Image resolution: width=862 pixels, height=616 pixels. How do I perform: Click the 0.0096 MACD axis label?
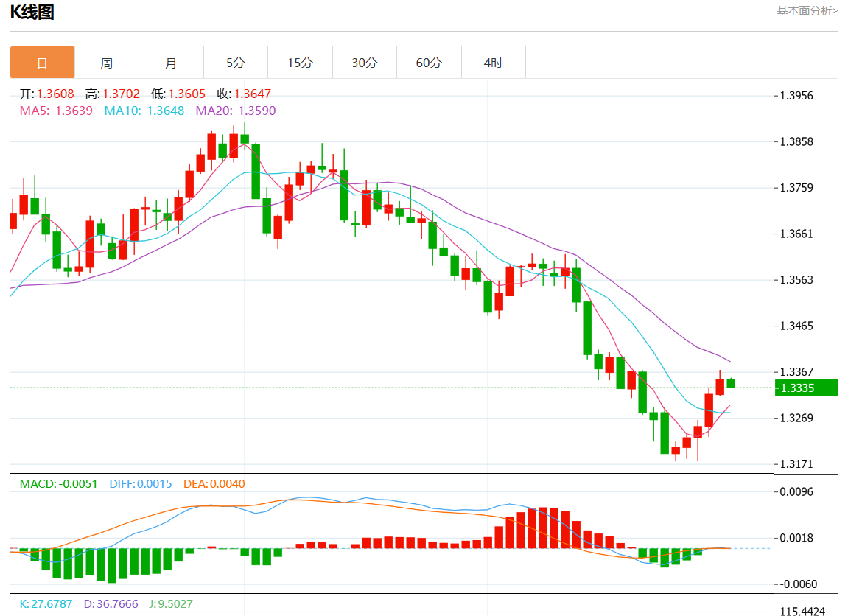pos(796,491)
